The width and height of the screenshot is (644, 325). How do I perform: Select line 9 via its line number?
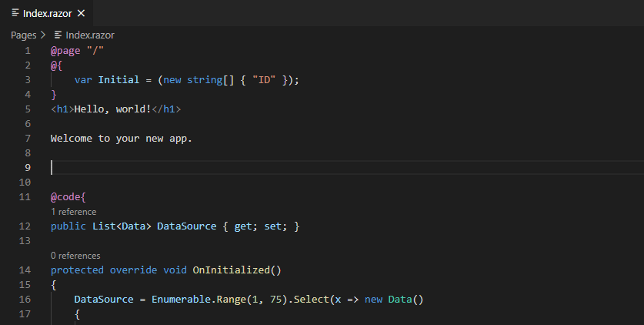[27, 167]
